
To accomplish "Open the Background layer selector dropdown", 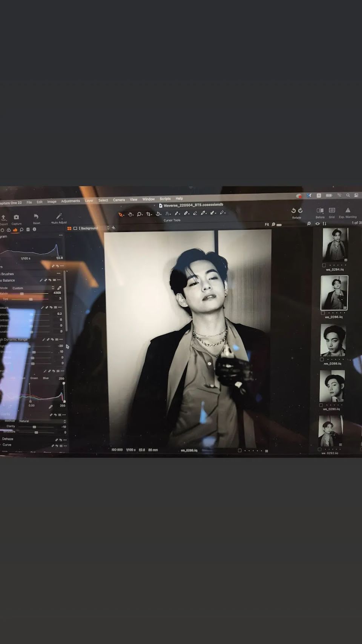I will pos(94,228).
